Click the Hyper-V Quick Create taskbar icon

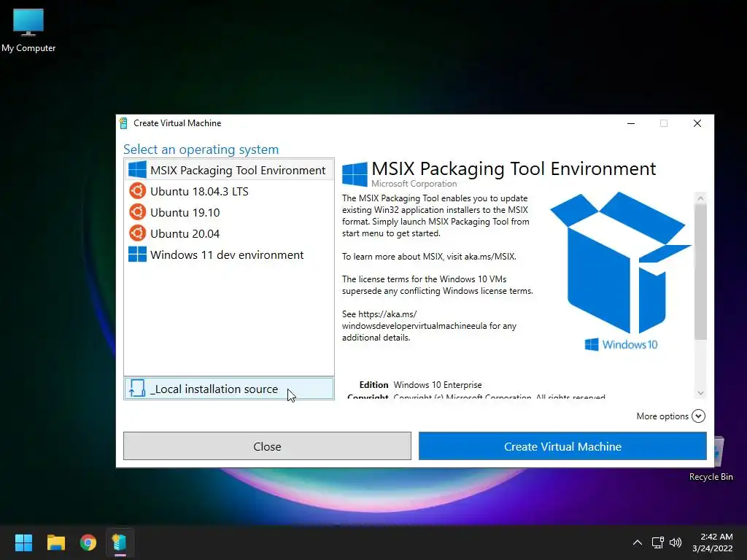[x=120, y=542]
